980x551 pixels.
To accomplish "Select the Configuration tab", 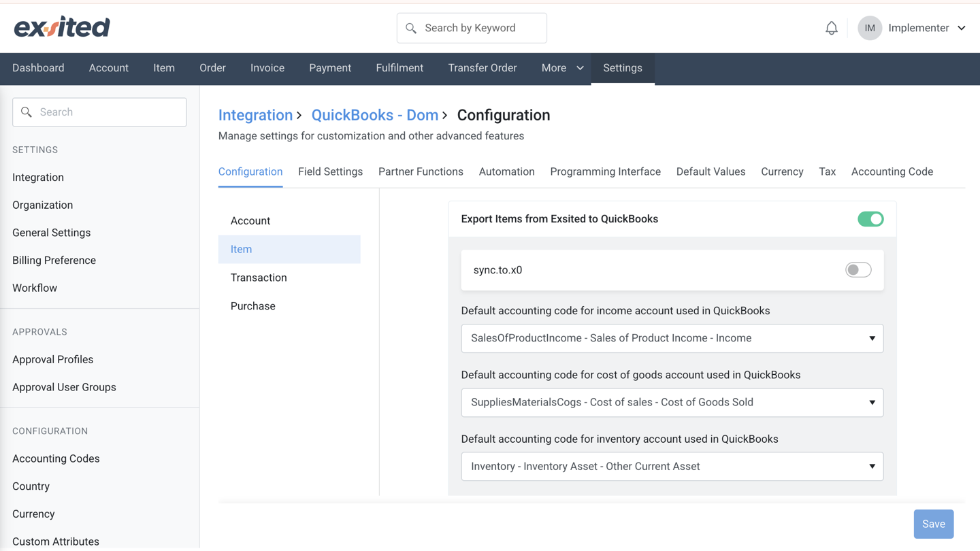I will 250,171.
